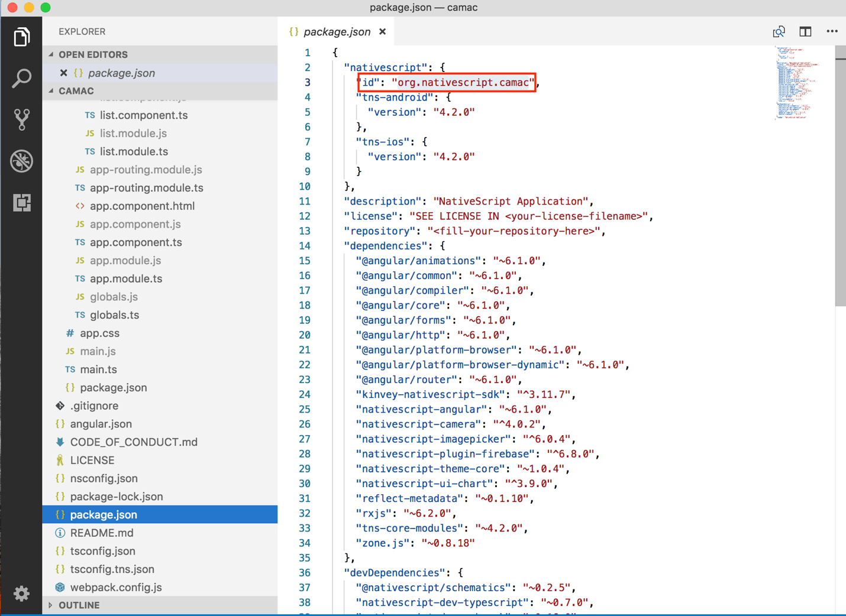Open webpack.config.js from the explorer
846x616 pixels.
click(115, 587)
